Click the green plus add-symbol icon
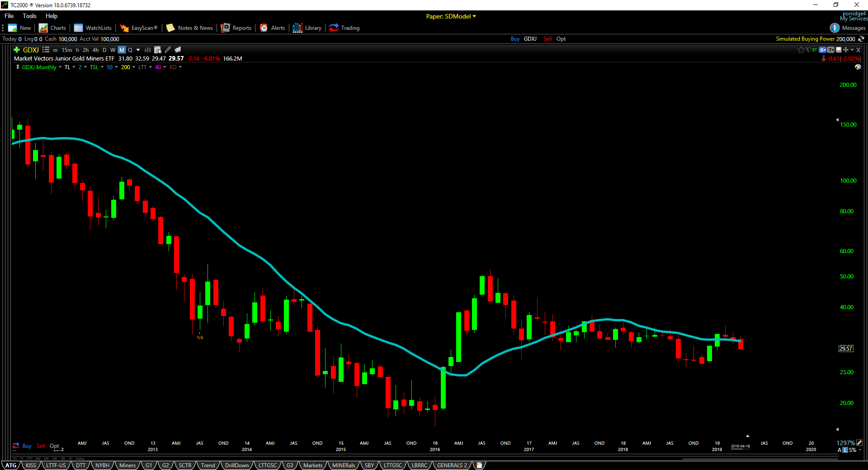868x470 pixels. [x=17, y=50]
